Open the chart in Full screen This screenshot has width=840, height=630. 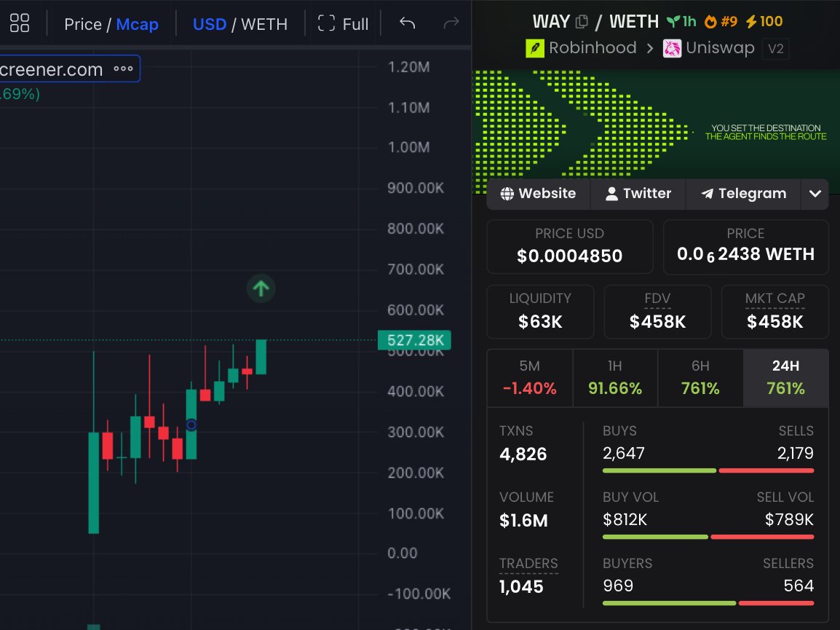pos(343,24)
